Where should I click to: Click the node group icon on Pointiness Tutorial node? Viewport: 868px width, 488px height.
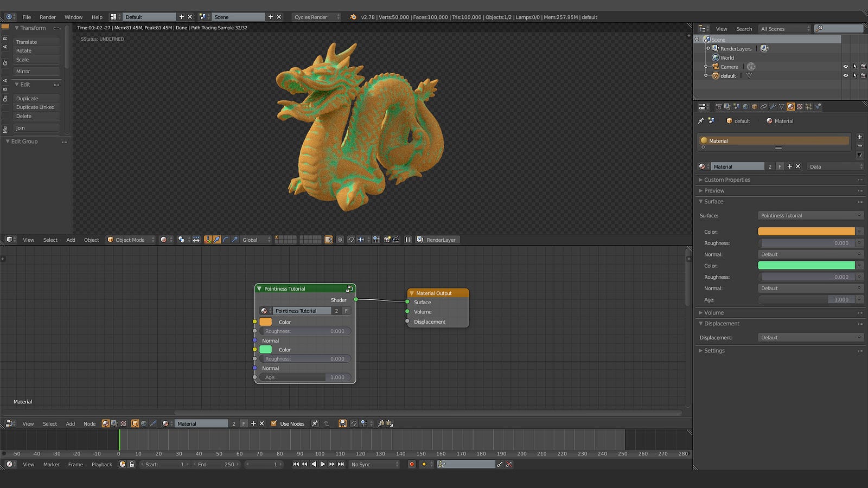click(349, 288)
